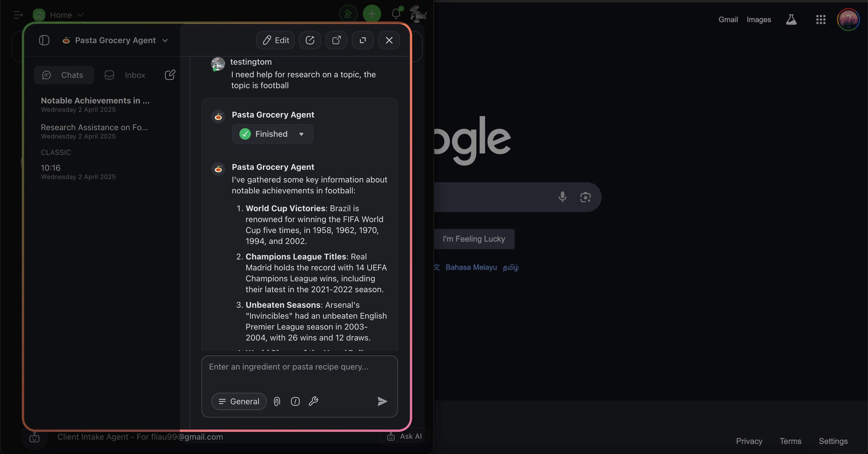
Task: Click the Champions League Titles heading
Action: click(x=296, y=256)
